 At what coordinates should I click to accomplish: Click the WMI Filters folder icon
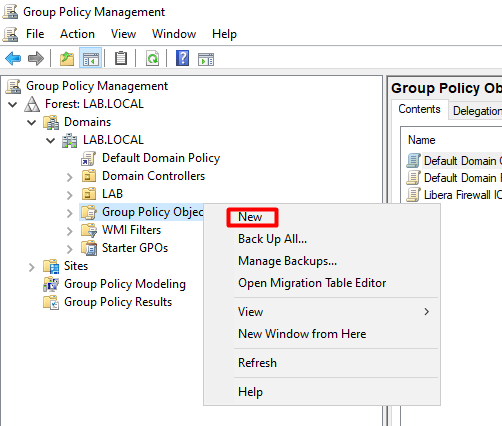tap(89, 230)
